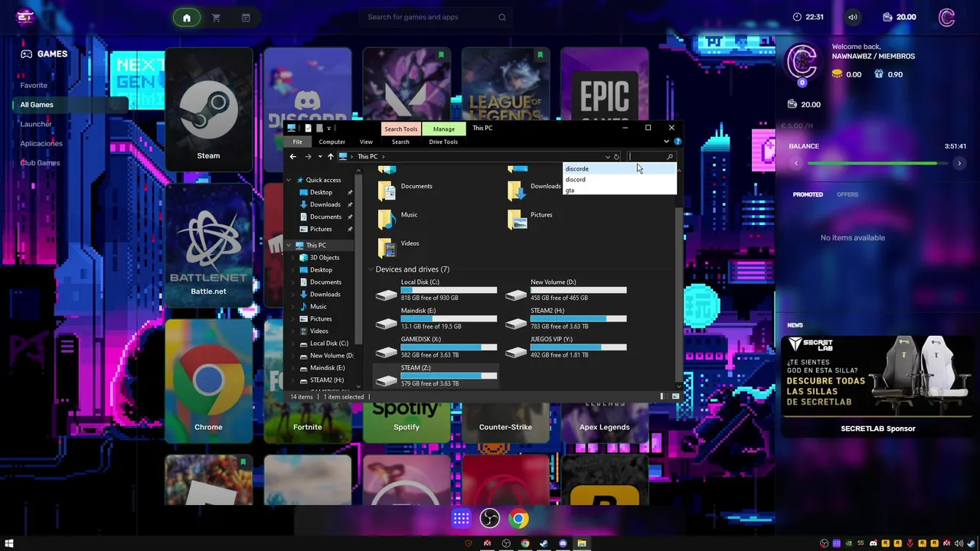Open Discord from the Windows taskbar
The image size is (980, 551).
pos(563,543)
